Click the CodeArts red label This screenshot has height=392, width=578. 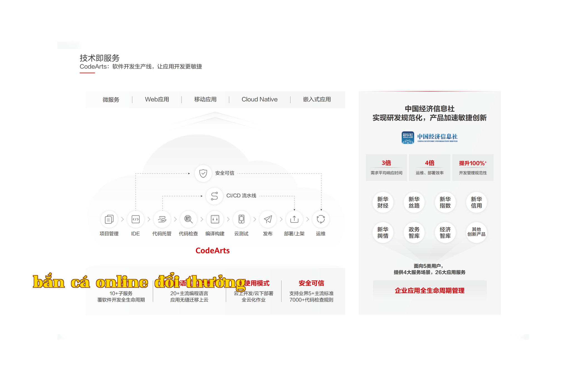[x=212, y=251]
